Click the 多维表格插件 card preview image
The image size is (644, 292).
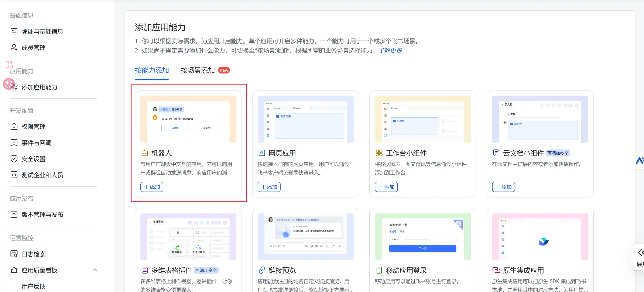(188, 236)
